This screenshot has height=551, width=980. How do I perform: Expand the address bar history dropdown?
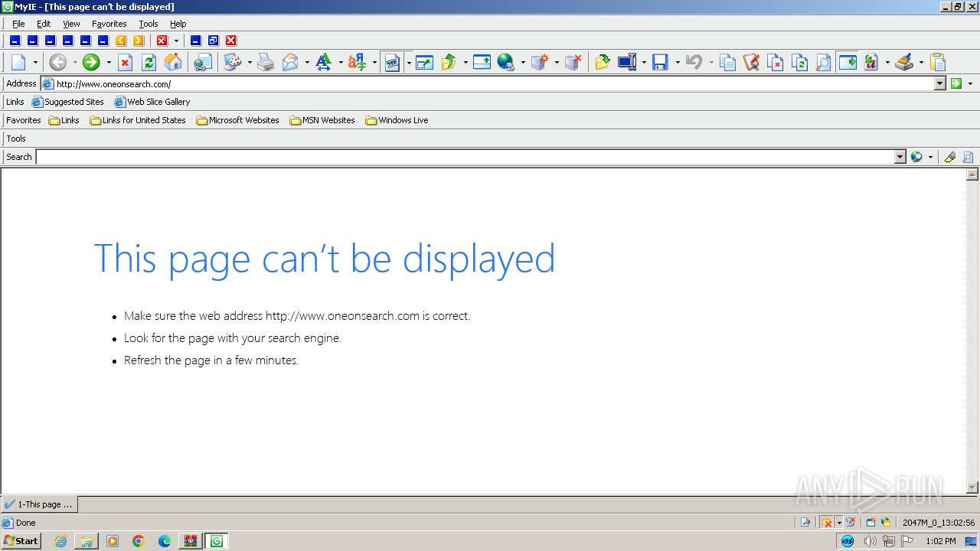(x=940, y=83)
